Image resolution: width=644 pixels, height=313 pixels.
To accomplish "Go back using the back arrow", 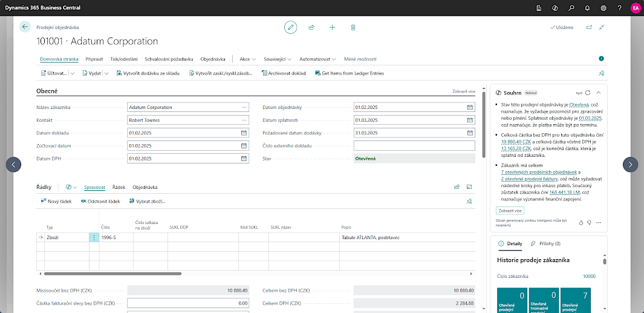I will point(25,27).
